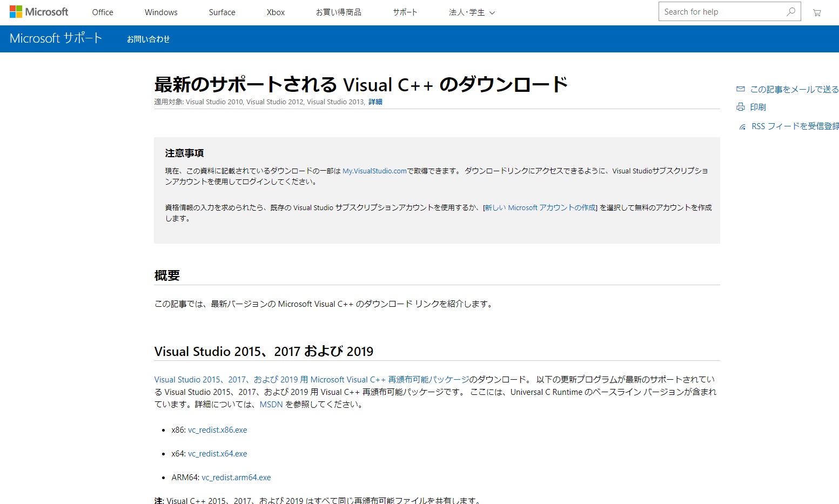
Task: Open the Surface menu item
Action: tap(222, 12)
